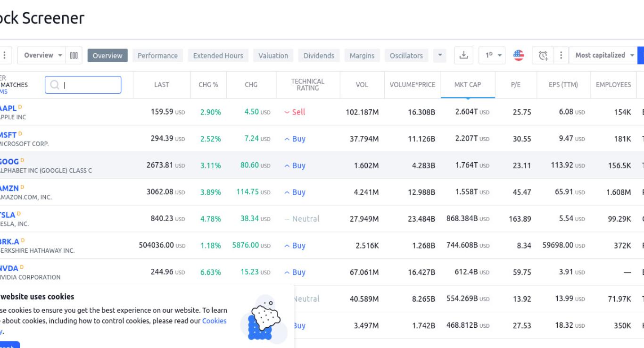
Task: Switch to the Oscillators tab
Action: tap(406, 55)
